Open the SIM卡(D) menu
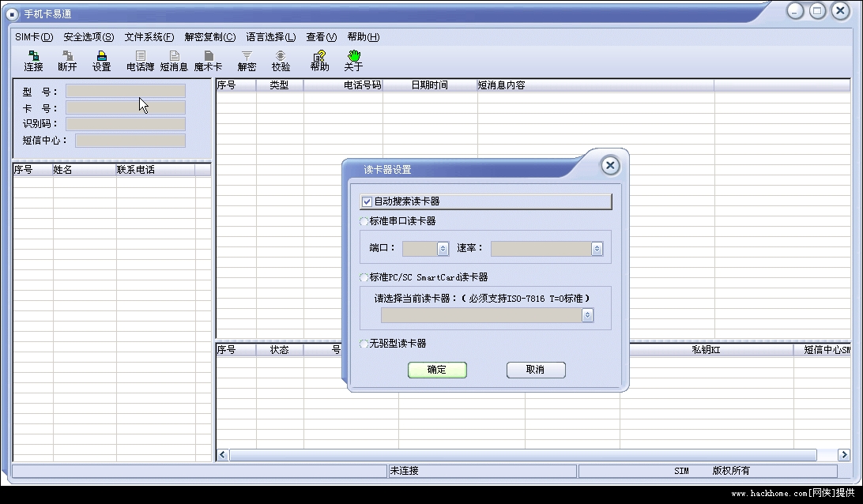The width and height of the screenshot is (863, 504). coord(34,37)
